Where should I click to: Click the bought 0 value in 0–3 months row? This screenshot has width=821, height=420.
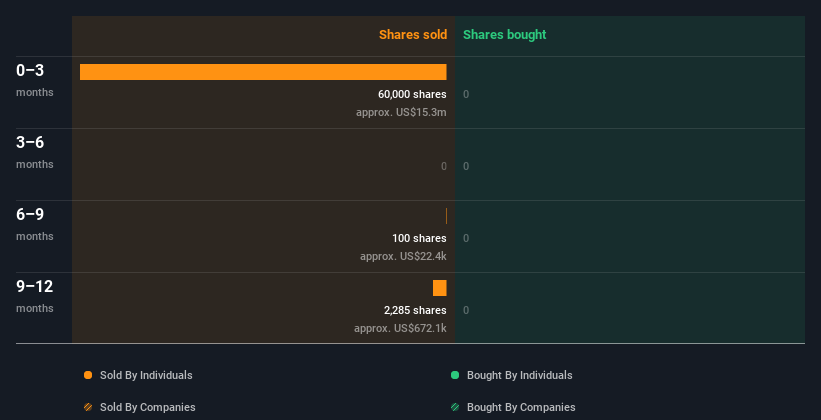click(466, 94)
